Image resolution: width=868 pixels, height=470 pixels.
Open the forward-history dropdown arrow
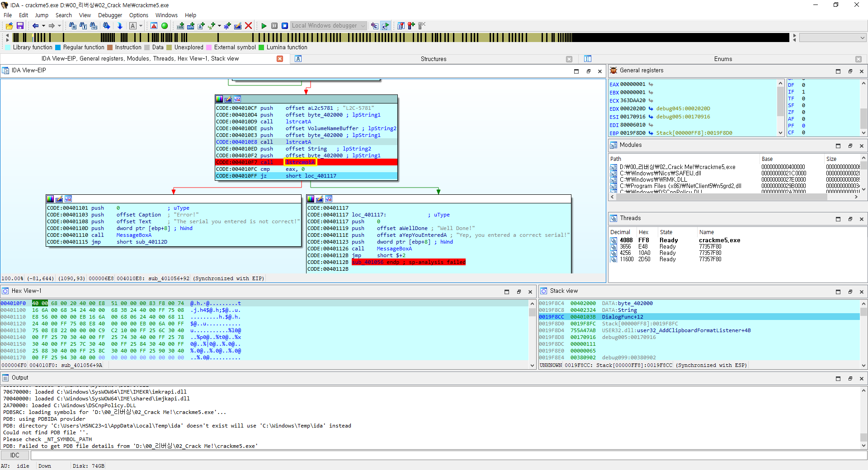(59, 26)
